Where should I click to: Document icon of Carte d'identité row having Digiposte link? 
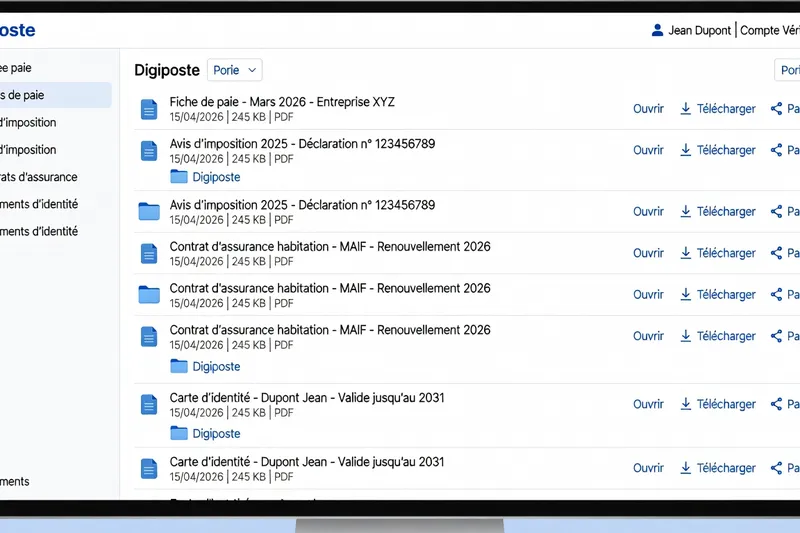pyautogui.click(x=149, y=404)
